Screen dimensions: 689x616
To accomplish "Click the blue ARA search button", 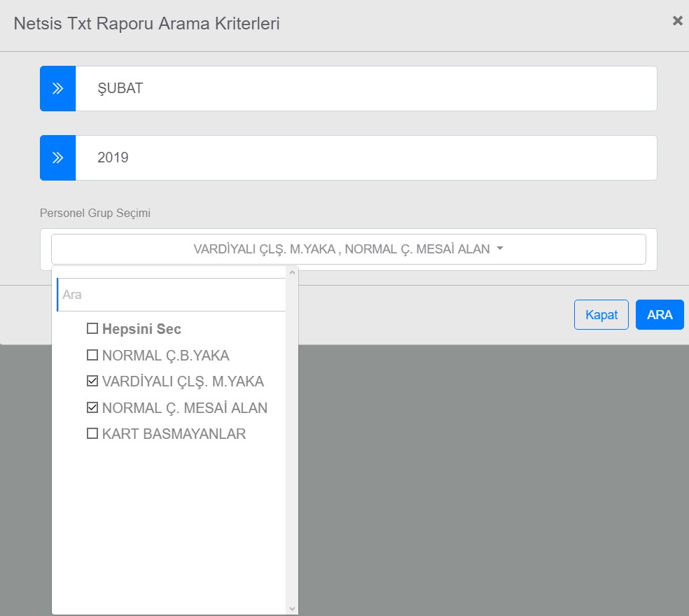I will coord(660,314).
